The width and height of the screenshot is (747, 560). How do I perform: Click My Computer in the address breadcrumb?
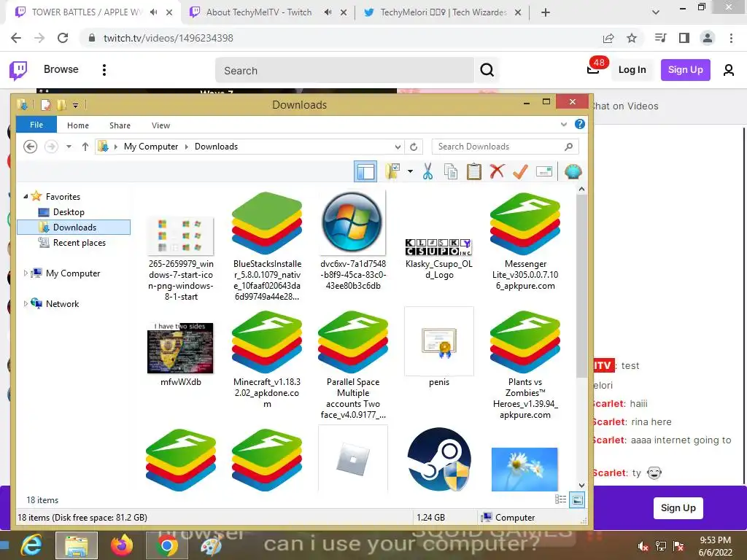pos(151,147)
